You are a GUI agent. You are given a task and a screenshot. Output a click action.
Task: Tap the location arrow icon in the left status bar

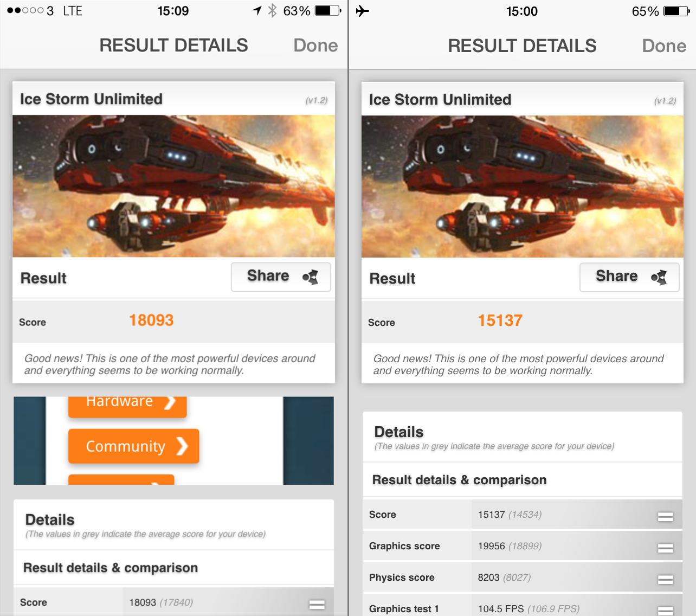(257, 10)
